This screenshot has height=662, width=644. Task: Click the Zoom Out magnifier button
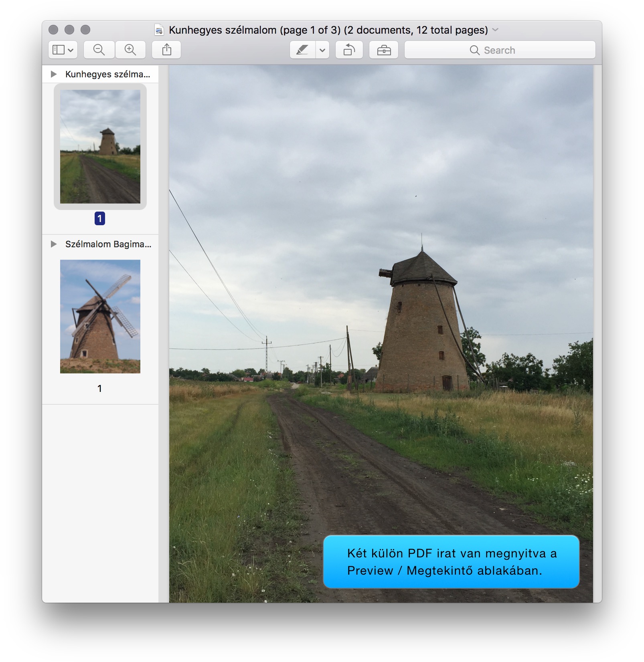pyautogui.click(x=99, y=50)
